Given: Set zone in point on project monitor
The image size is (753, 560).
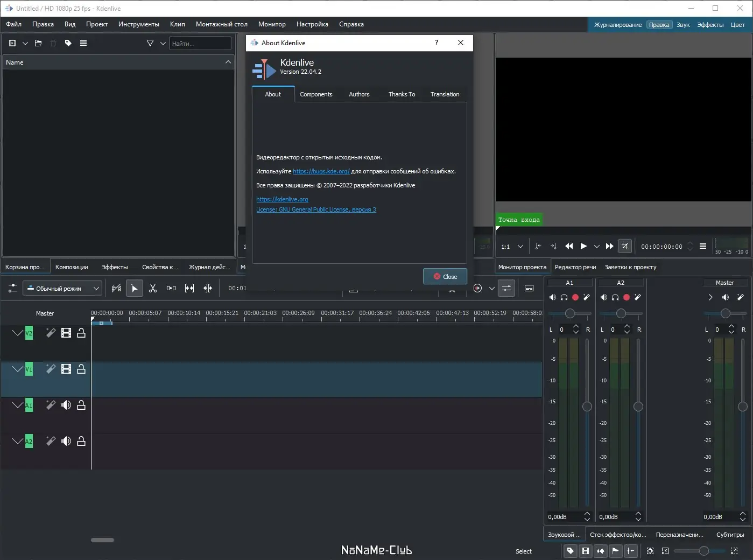Looking at the screenshot, I should (x=538, y=246).
